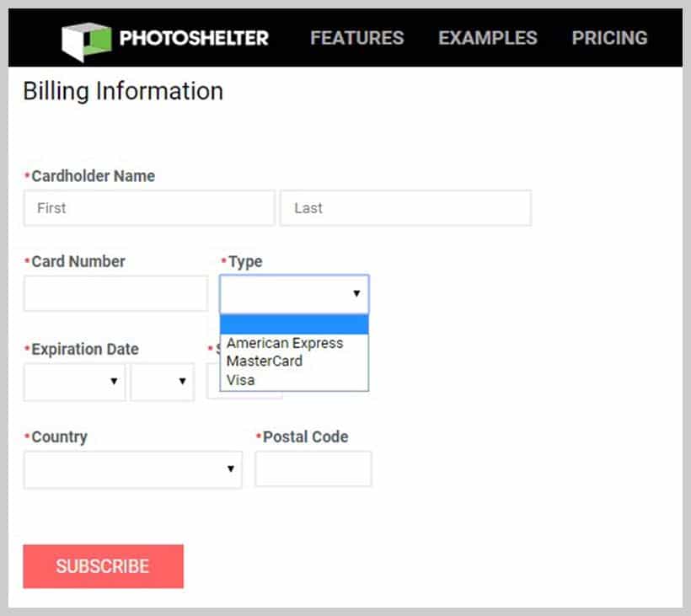Open the card Type dropdown

293,293
